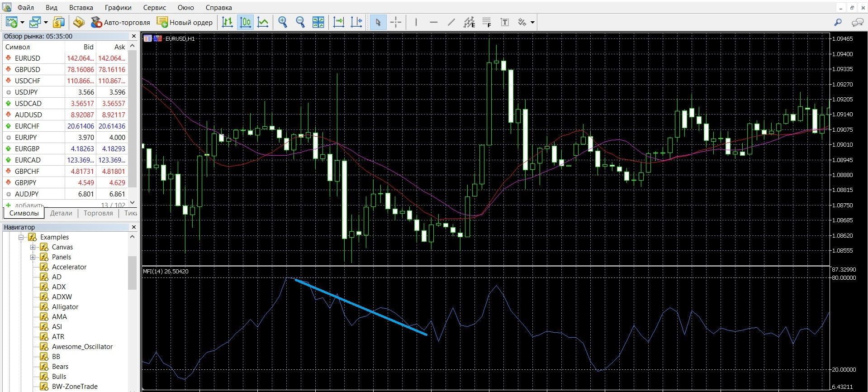Zoom in on the chart

283,22
